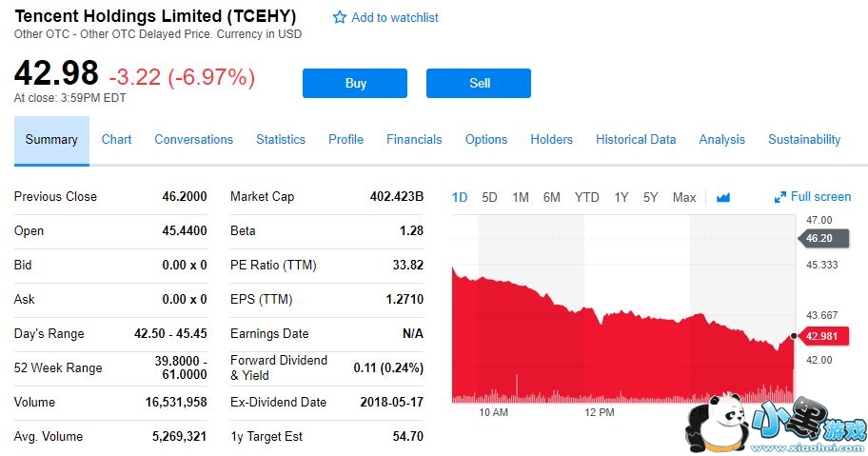Go to the Statistics tab
The width and height of the screenshot is (868, 456).
(x=281, y=139)
